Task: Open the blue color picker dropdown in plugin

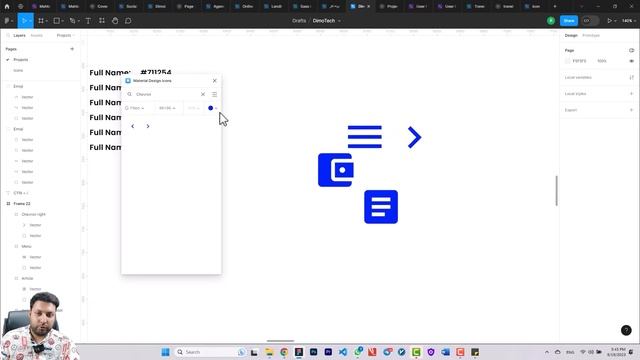Action: click(x=213, y=108)
